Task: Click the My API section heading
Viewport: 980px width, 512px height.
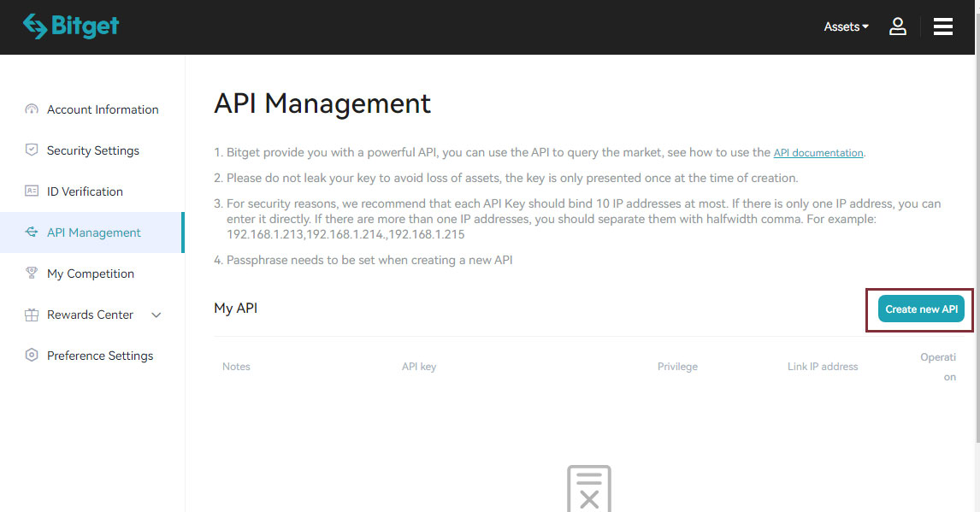Action: pyautogui.click(x=236, y=309)
